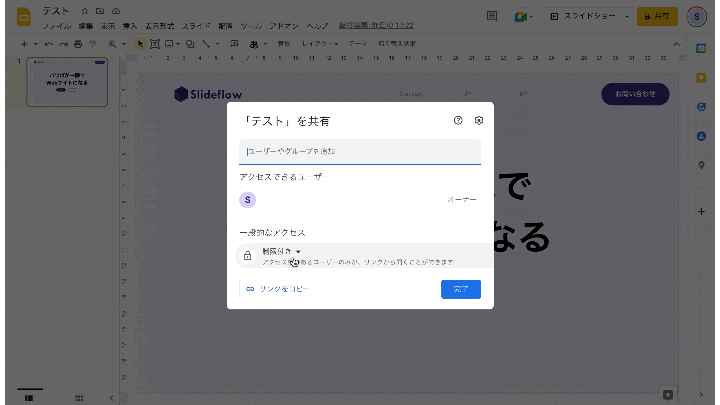
Task: Open the スライドショー dropdown arrow
Action: (627, 16)
